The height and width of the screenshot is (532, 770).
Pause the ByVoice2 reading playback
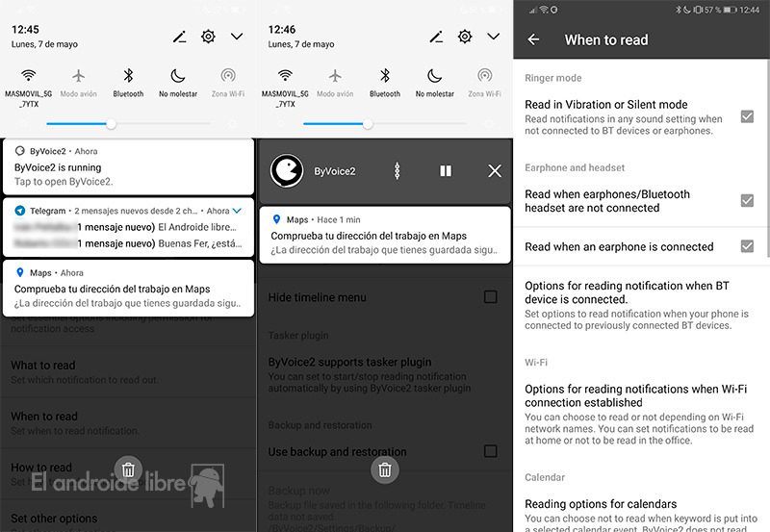pyautogui.click(x=446, y=171)
